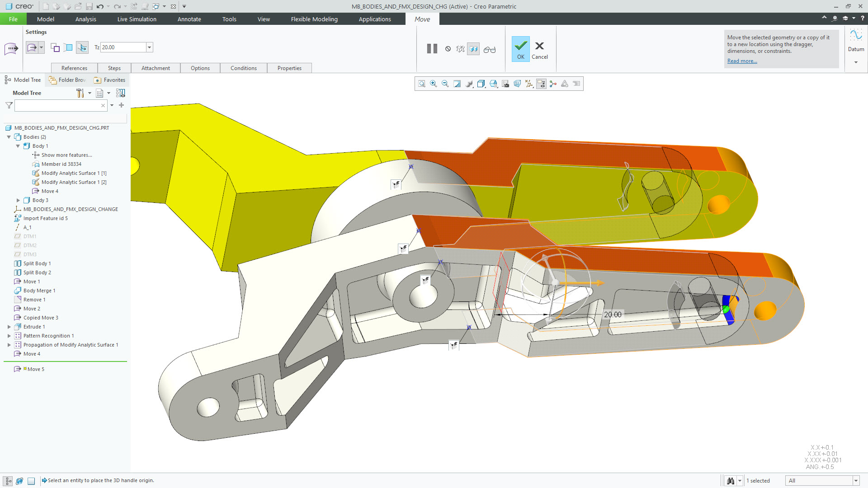This screenshot has height=488, width=868.
Task: Click the Cancel button to discard move
Action: pyautogui.click(x=539, y=49)
